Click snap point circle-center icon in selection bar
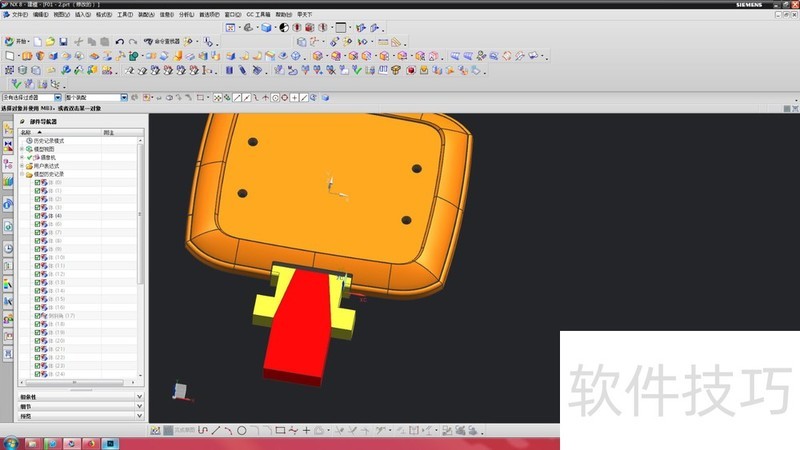The height and width of the screenshot is (450, 800). 275,97
